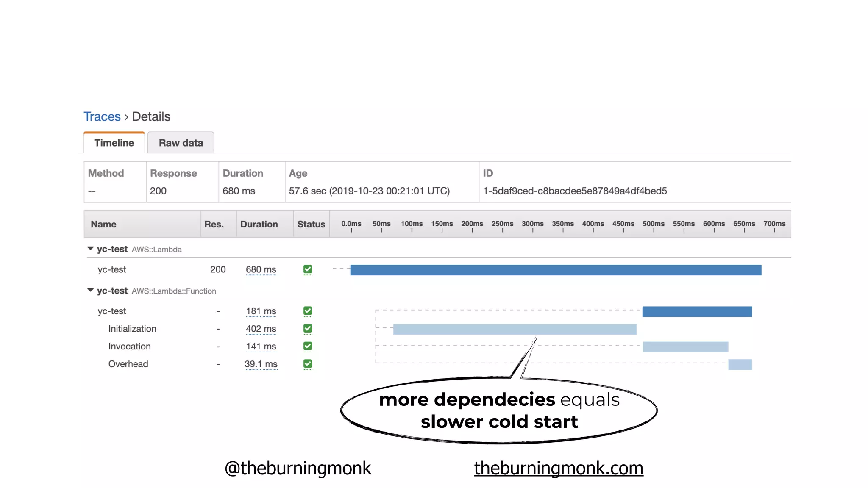Switch to the Raw data tab
Viewport: 868px width, 488px height.
click(x=181, y=143)
